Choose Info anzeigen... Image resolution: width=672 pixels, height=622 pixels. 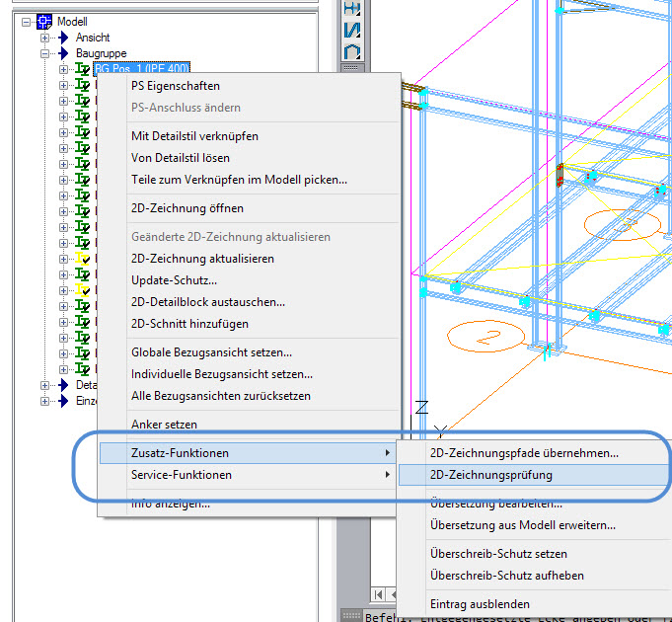(248, 504)
